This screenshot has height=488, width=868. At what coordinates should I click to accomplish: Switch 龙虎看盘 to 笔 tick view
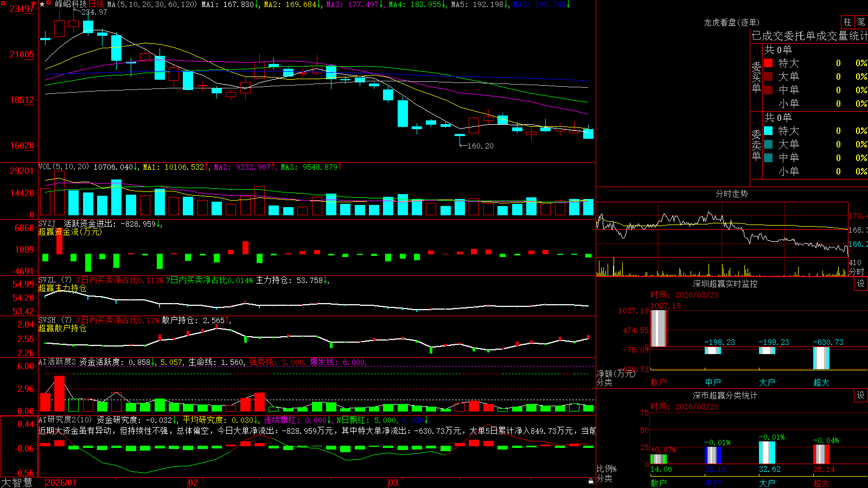click(861, 22)
